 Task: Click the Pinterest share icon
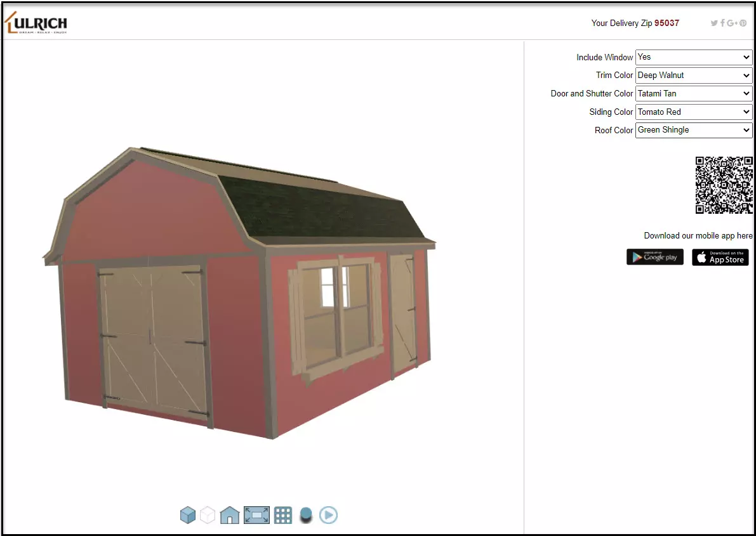[743, 23]
